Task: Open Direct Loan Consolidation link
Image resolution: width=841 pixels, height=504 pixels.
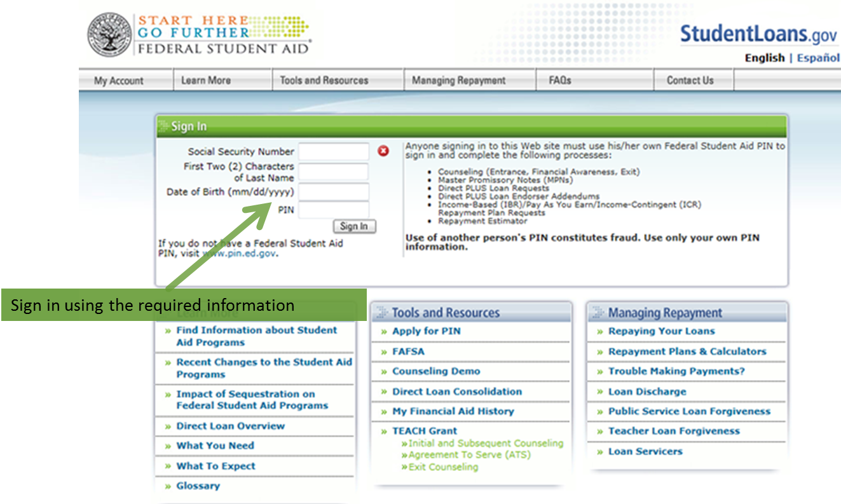Action: click(x=457, y=392)
